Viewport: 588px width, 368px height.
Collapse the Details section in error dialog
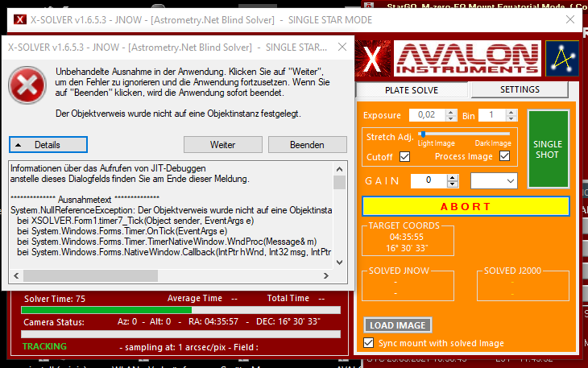(48, 145)
